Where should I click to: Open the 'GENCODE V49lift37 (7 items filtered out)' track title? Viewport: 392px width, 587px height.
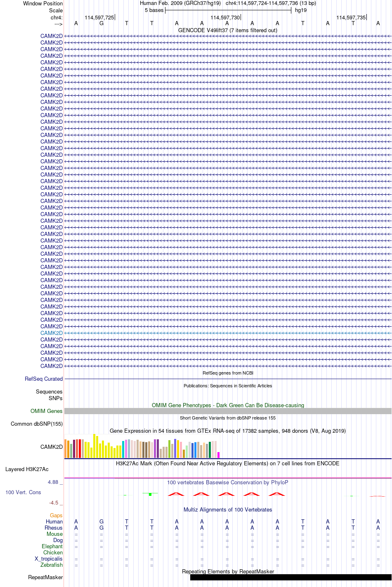tap(228, 30)
